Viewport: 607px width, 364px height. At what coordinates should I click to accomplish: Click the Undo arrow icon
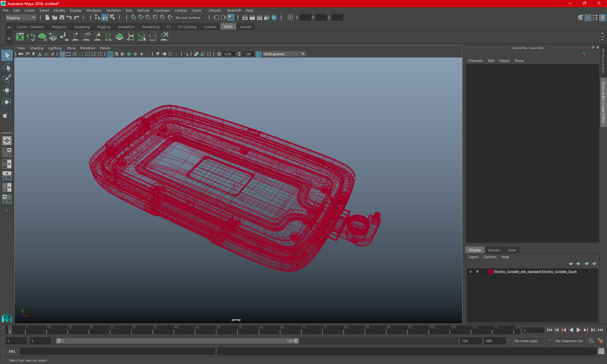pos(69,18)
